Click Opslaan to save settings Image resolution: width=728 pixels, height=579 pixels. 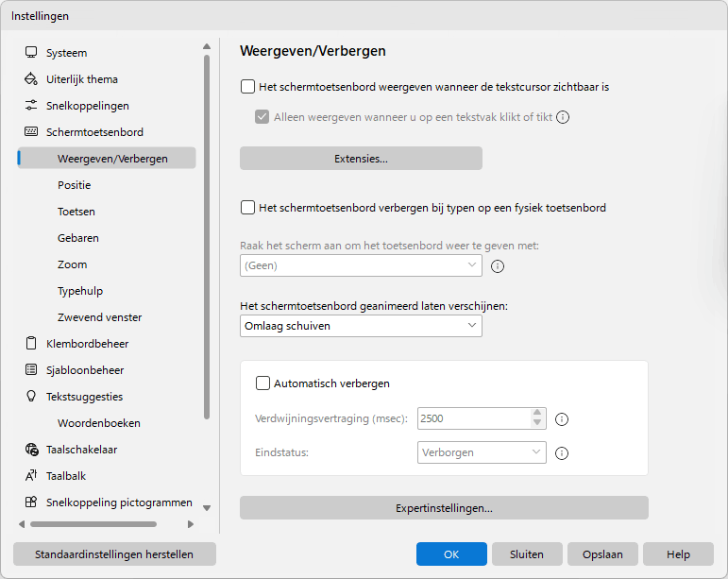[602, 553]
